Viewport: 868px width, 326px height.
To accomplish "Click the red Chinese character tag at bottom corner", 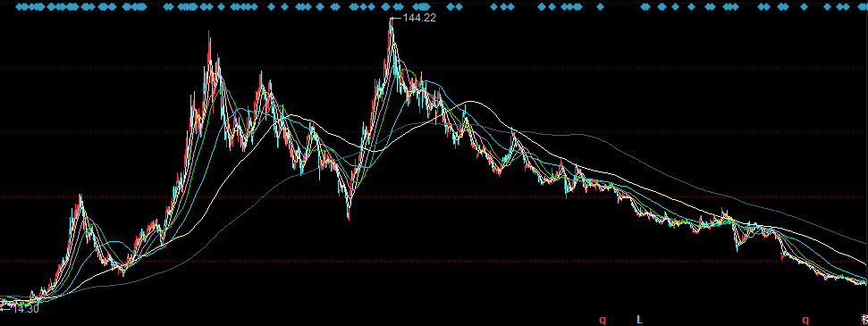I will 864,320.
